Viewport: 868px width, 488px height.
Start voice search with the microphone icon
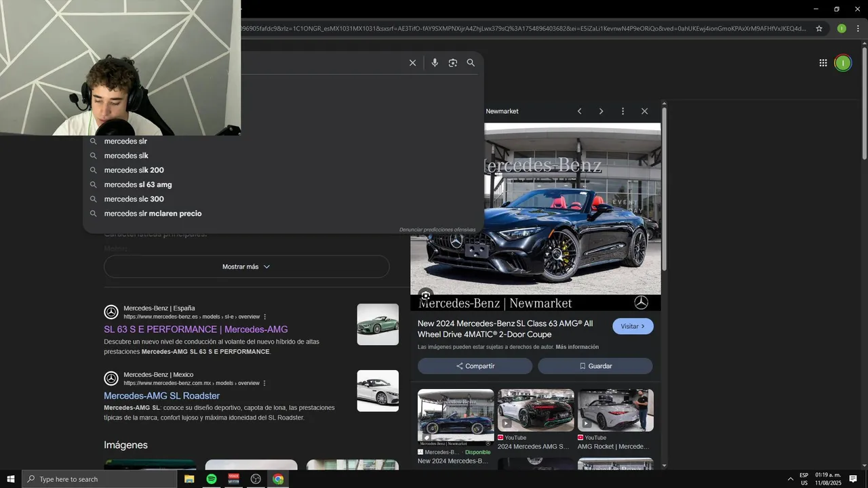(435, 63)
